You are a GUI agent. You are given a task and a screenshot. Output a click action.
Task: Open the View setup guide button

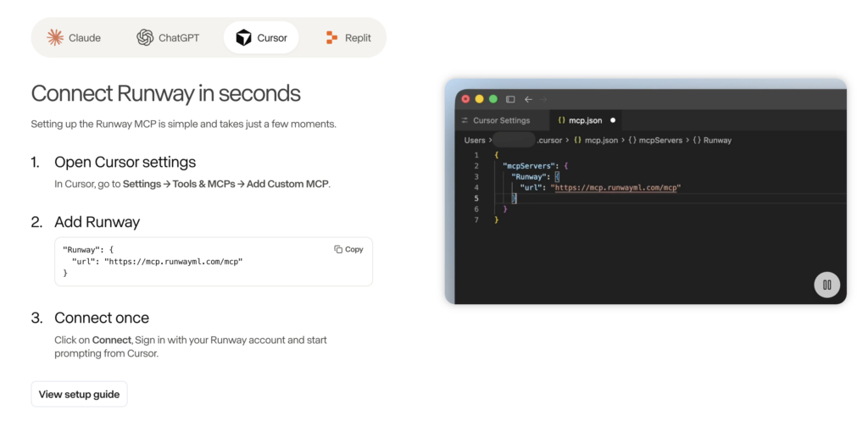(79, 395)
